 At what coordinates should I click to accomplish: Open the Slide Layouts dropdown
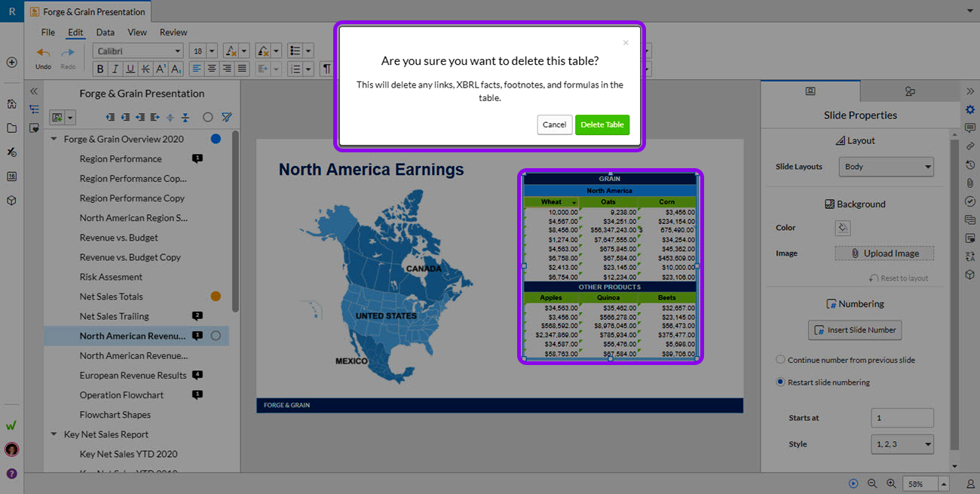pyautogui.click(x=886, y=167)
